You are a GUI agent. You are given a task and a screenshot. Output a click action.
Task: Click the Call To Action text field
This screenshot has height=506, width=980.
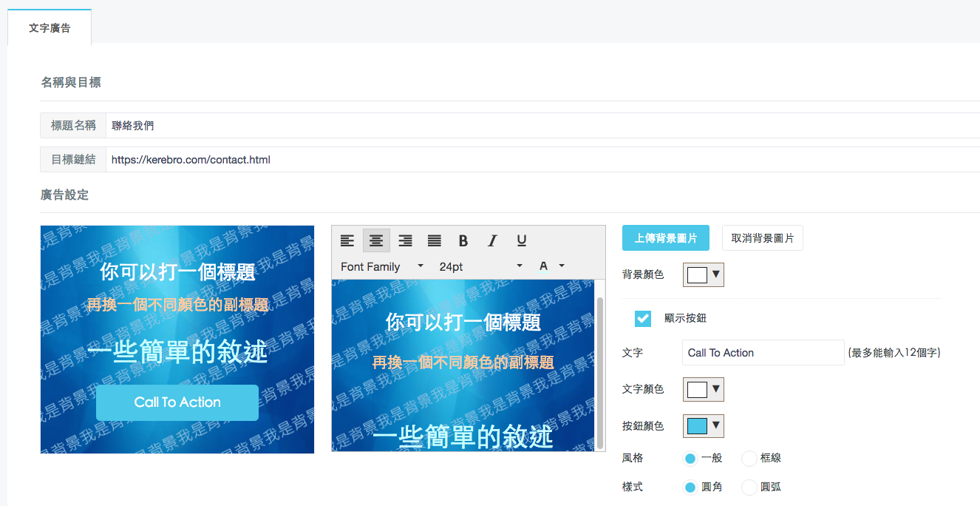tap(763, 353)
